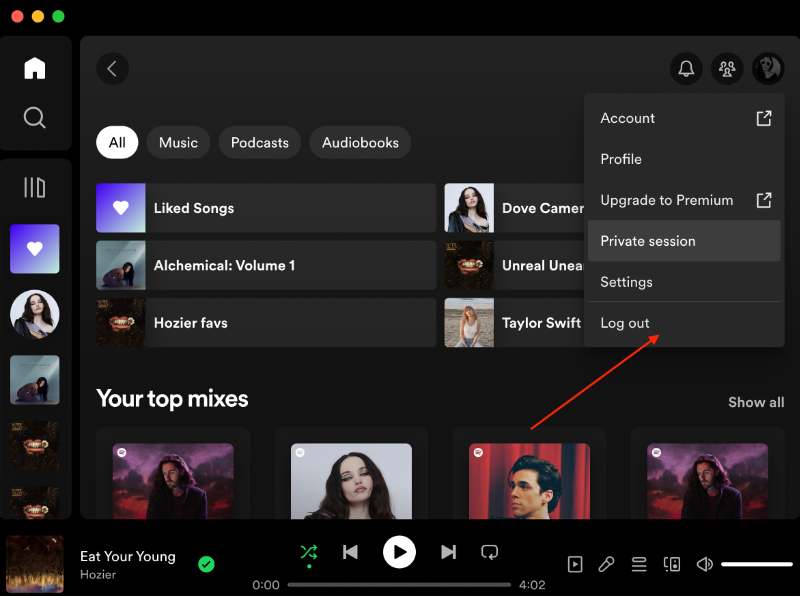Open Unreal Unearth card
The image size is (800, 596).
click(x=514, y=265)
